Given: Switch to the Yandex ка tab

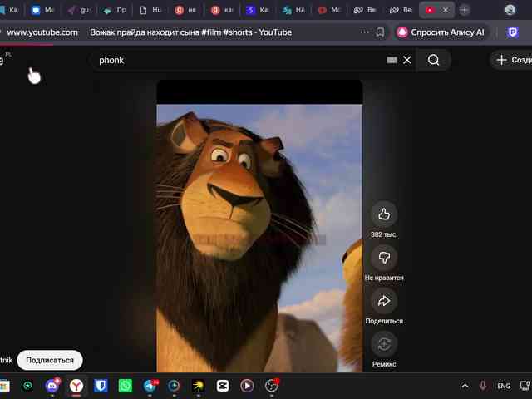Looking at the screenshot, I should click(222, 10).
